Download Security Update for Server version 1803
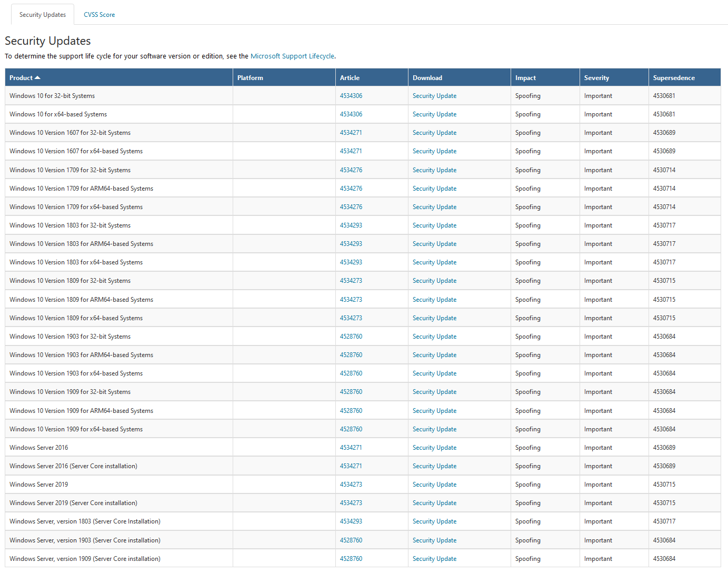The image size is (728, 573). point(434,521)
